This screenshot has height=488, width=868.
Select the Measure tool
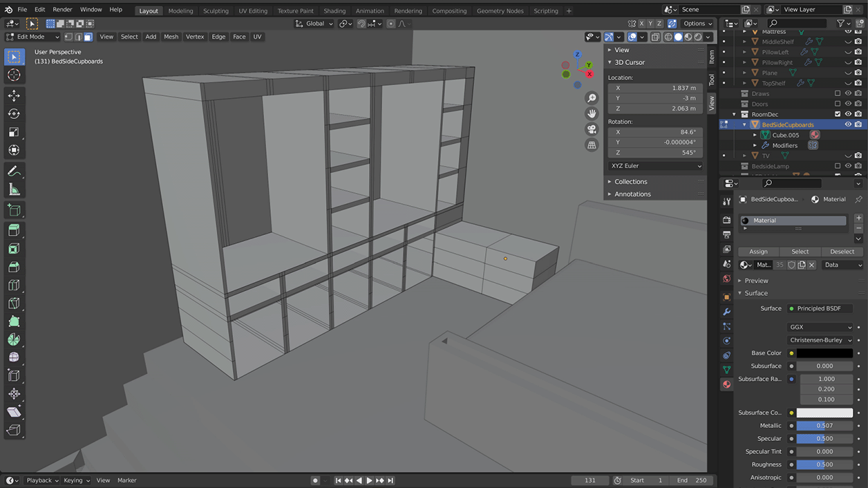[14, 189]
